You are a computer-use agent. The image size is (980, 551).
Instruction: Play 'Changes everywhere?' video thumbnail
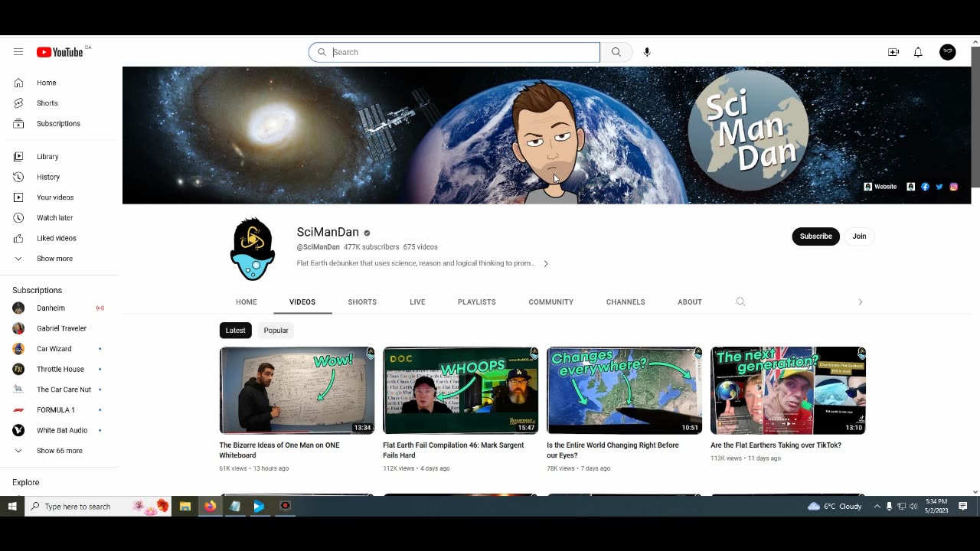point(624,390)
